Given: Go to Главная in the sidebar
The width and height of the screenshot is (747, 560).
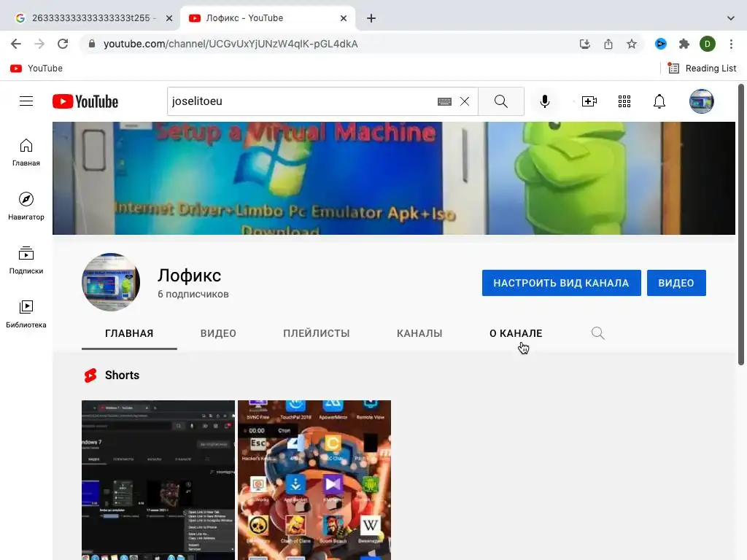Looking at the screenshot, I should (26, 152).
